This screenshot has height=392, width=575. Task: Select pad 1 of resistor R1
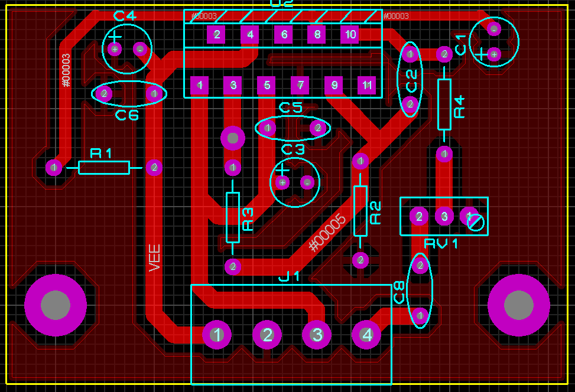coord(54,168)
